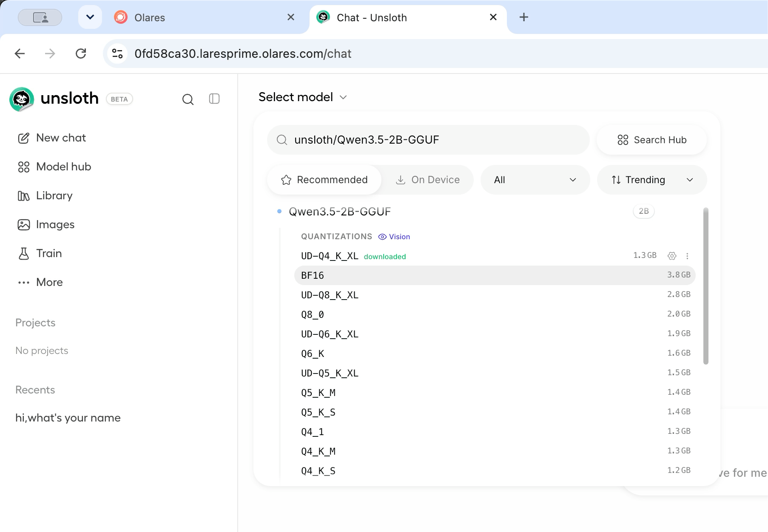This screenshot has height=532, width=768.
Task: Click the Vision eye label
Action: (x=394, y=237)
